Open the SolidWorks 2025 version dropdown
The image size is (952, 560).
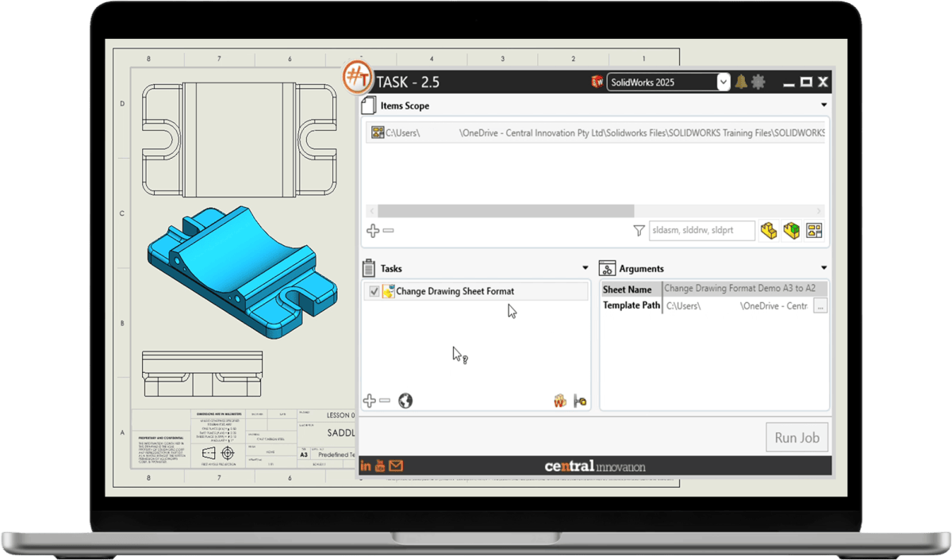(x=723, y=82)
